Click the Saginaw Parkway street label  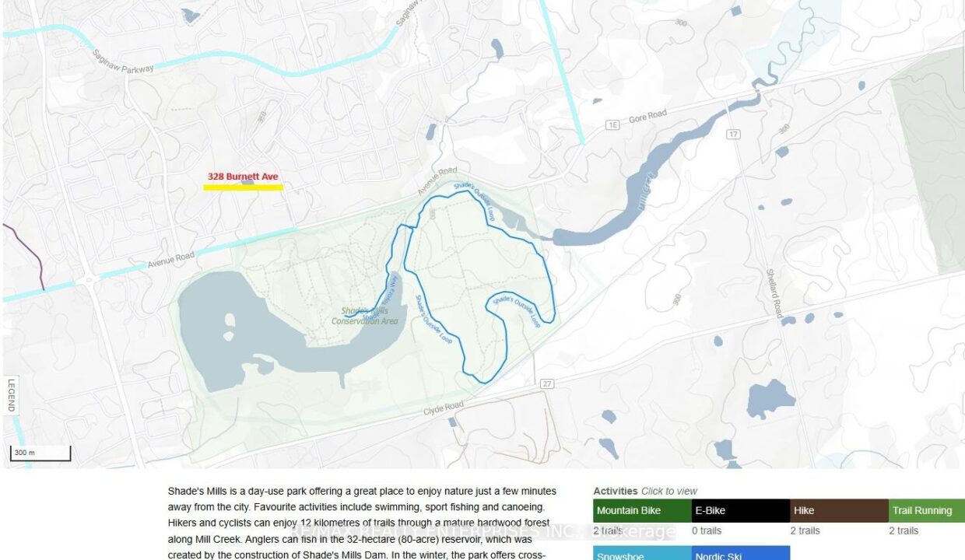[x=123, y=62]
